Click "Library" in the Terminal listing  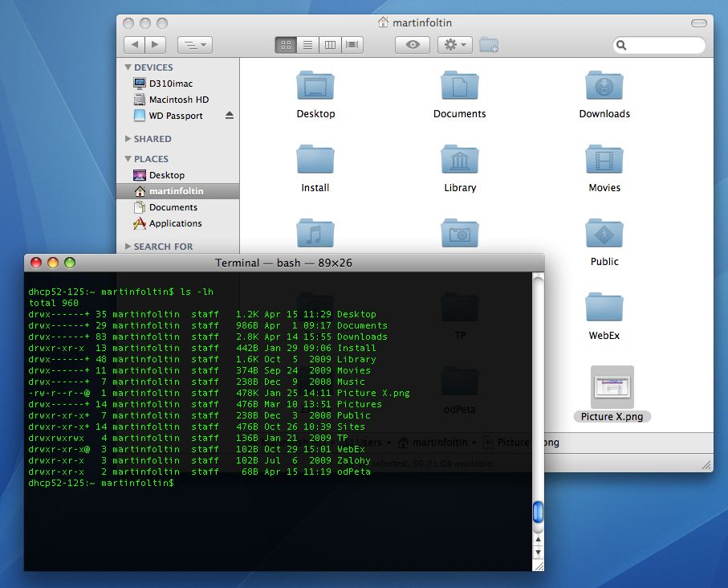point(356,359)
